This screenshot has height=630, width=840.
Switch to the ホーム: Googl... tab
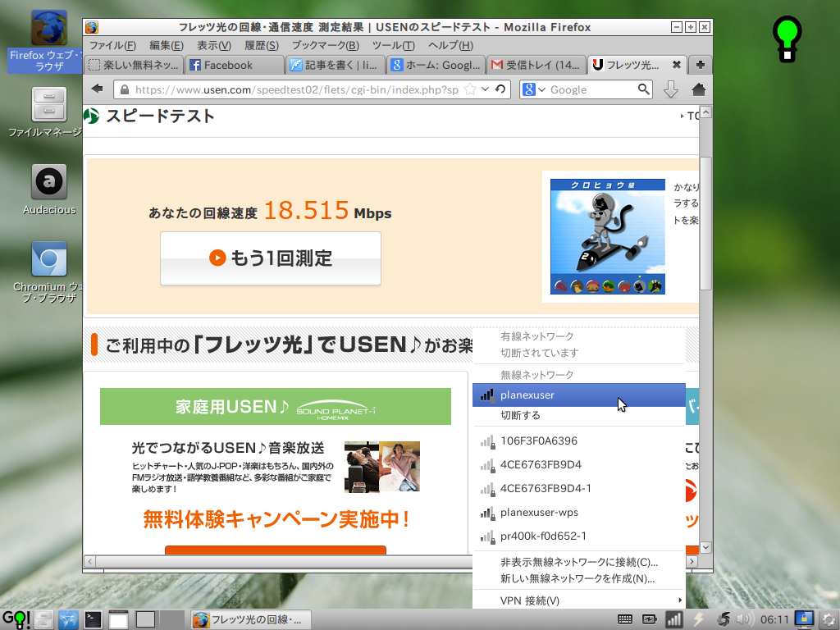coord(436,65)
